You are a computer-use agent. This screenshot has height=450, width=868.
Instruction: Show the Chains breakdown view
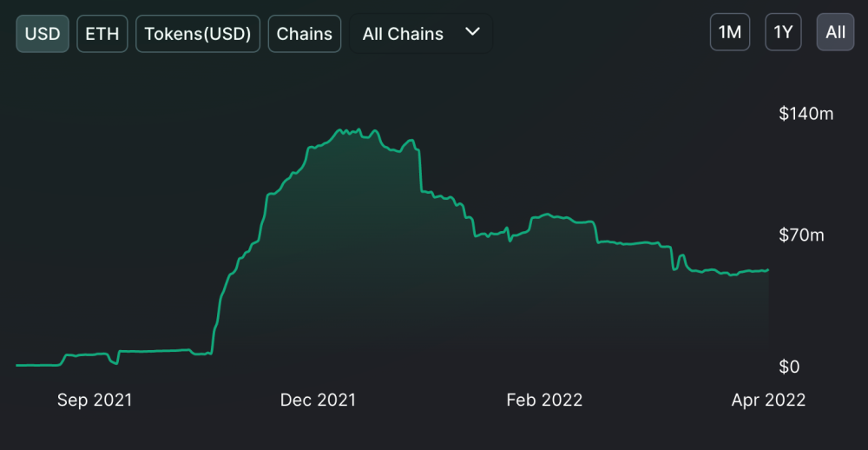pos(305,34)
